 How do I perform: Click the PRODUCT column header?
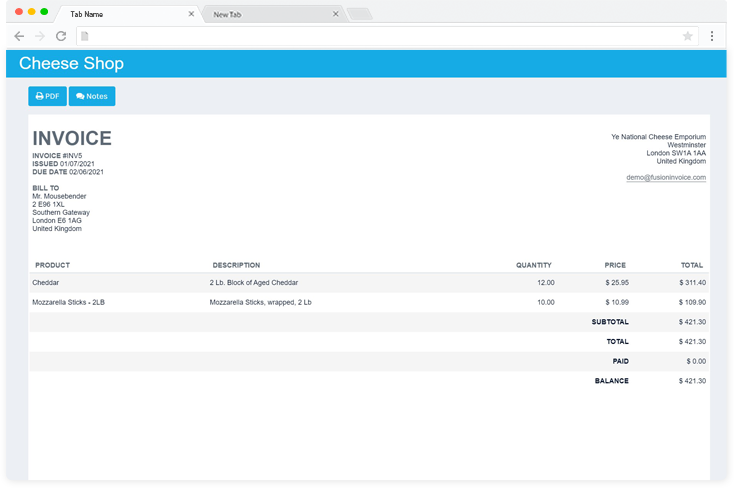(51, 265)
